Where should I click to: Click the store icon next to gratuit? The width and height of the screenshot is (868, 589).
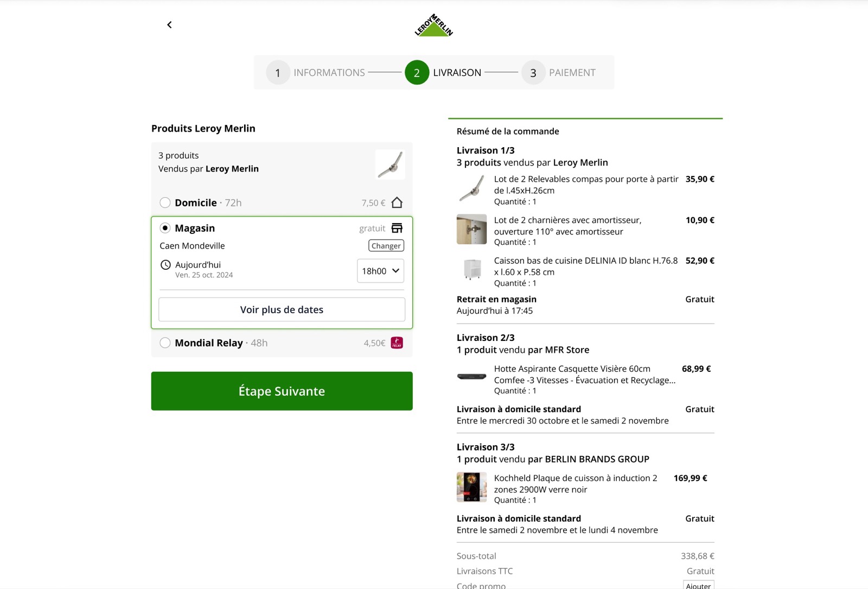point(397,228)
